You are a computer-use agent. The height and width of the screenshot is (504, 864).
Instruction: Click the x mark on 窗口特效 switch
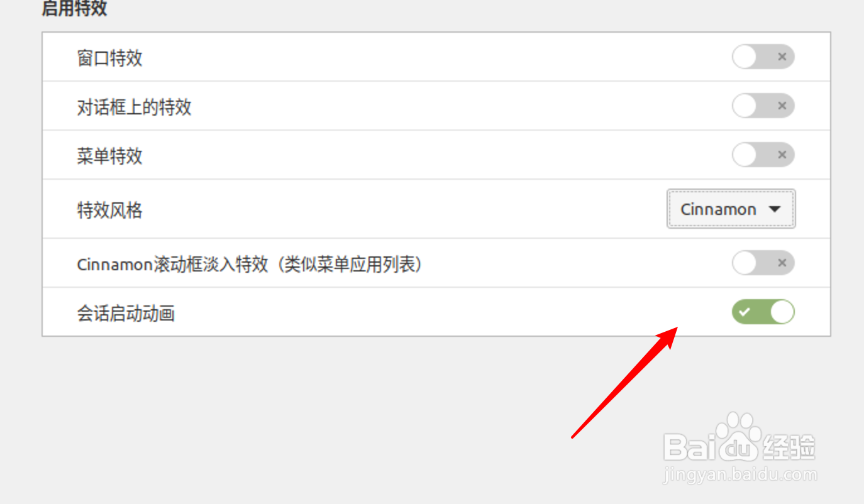click(x=782, y=57)
